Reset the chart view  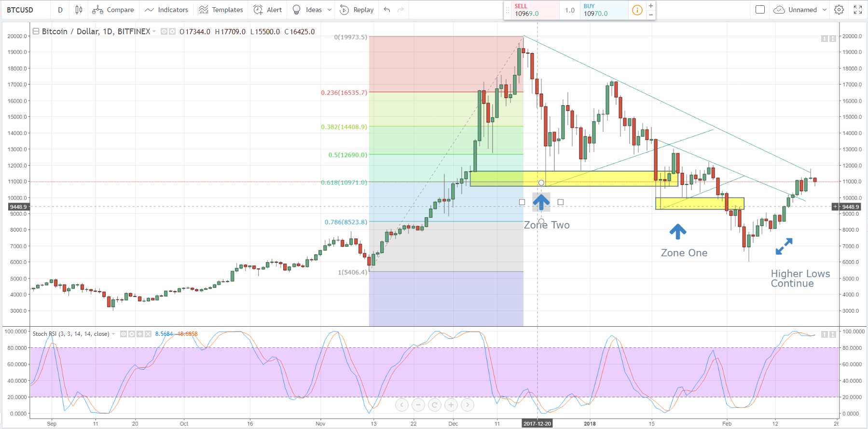(x=435, y=405)
